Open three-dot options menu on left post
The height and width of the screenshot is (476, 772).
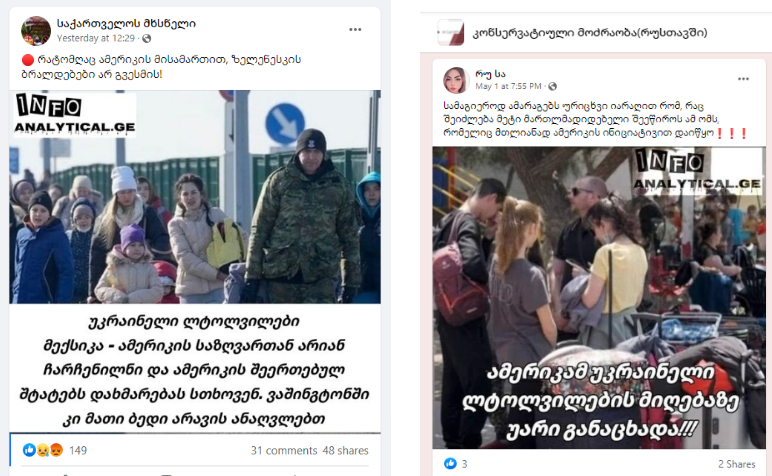[355, 30]
